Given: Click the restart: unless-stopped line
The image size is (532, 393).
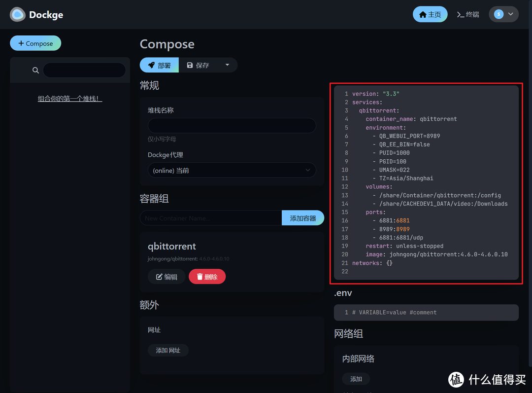Looking at the screenshot, I should (404, 246).
